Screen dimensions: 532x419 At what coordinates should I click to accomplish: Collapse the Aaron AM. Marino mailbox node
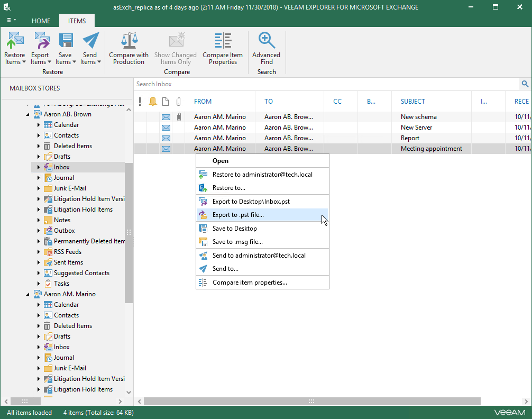tap(28, 294)
